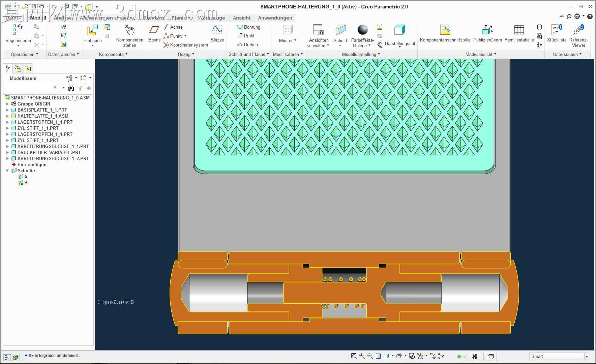The width and height of the screenshot is (596, 364).
Task: Switch to the folder browser tab in navigator
Action: tap(18, 69)
